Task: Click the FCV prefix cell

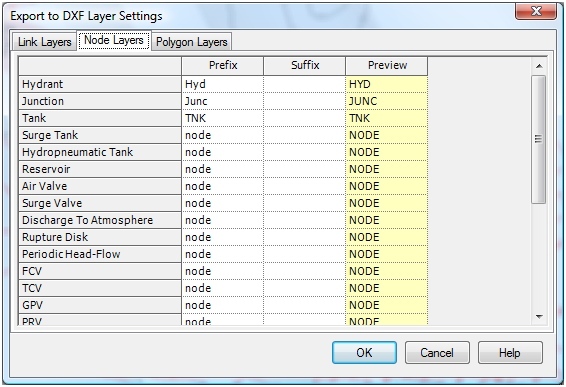Action: (x=223, y=271)
